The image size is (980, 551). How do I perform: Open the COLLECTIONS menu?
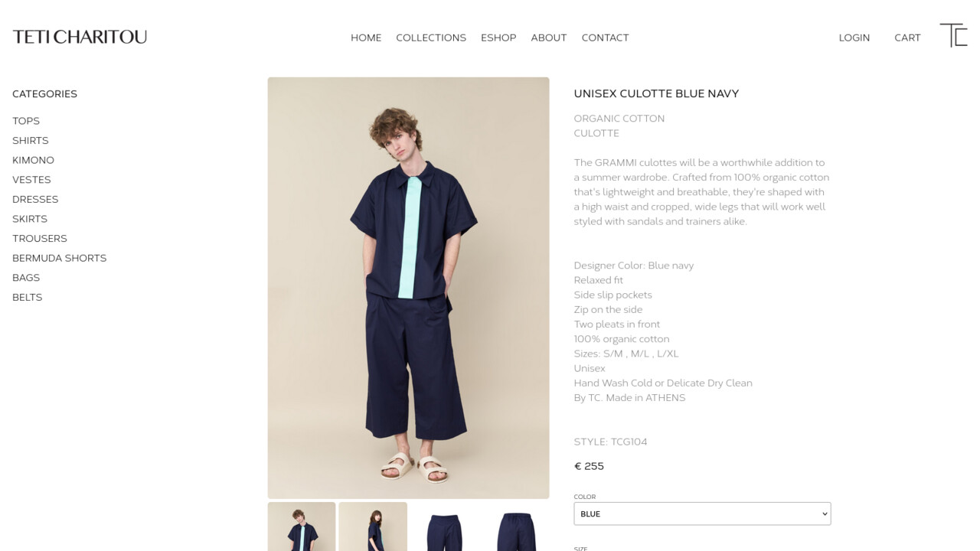(431, 37)
